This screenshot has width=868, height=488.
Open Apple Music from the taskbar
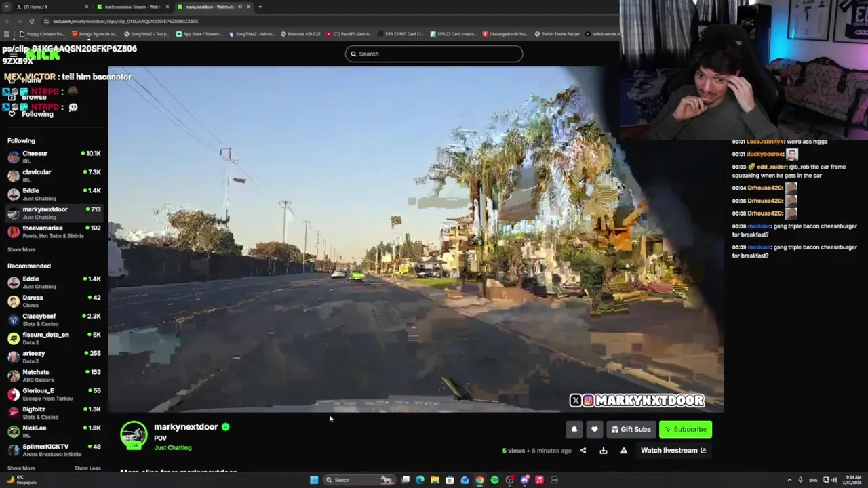539,480
